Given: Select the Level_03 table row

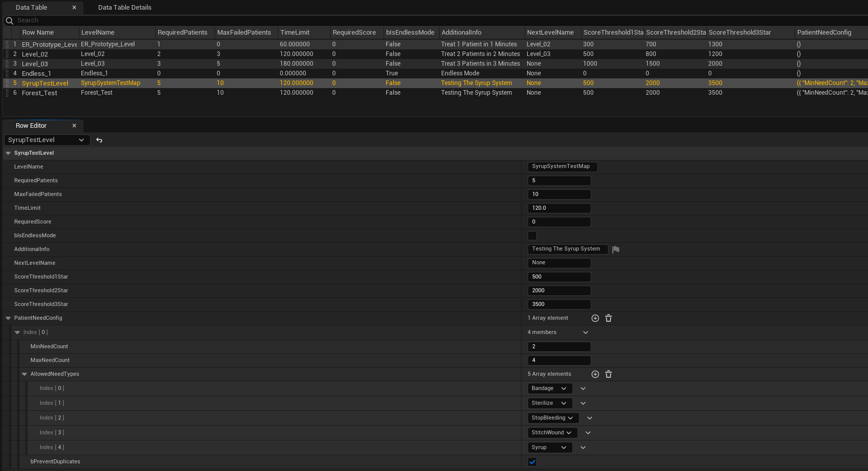Looking at the screenshot, I should (x=435, y=64).
